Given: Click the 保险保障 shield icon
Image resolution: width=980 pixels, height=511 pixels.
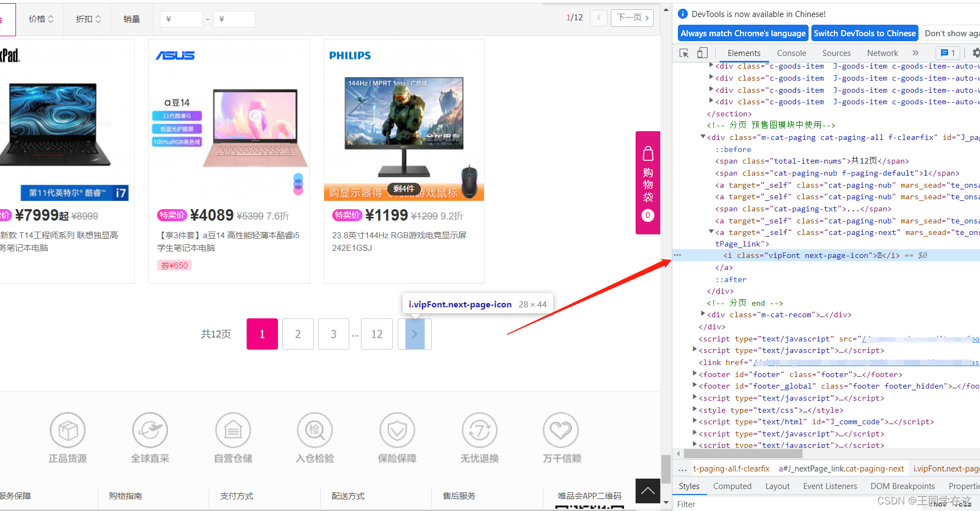Looking at the screenshot, I should (x=397, y=430).
